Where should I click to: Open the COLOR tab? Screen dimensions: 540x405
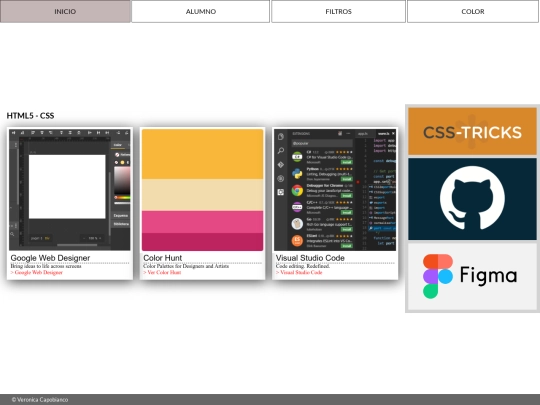(x=472, y=11)
